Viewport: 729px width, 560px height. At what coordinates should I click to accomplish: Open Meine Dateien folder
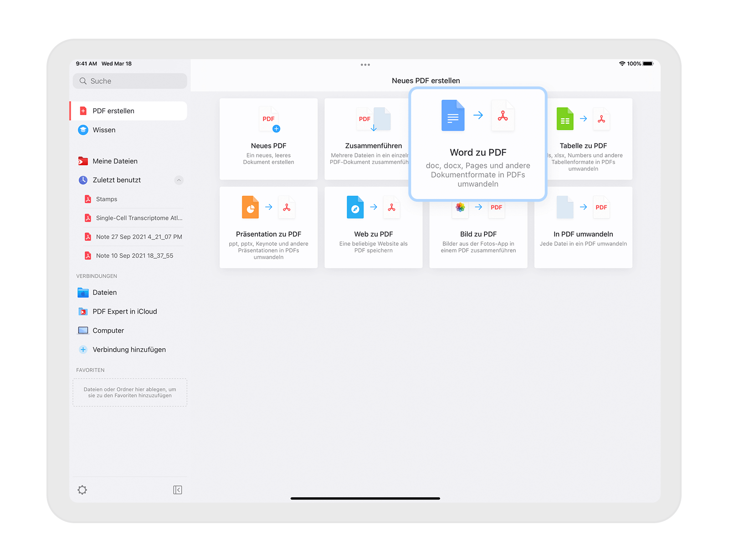[115, 161]
